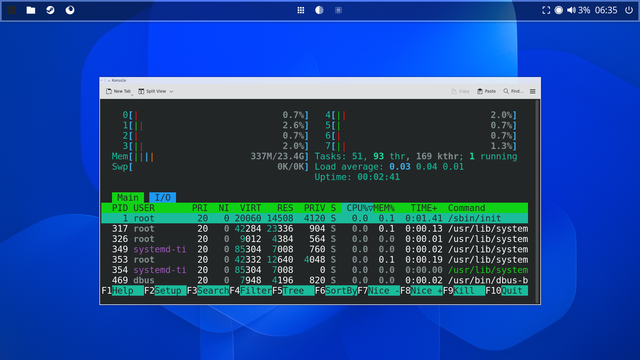Sort by the PID column header
The height and width of the screenshot is (360, 640).
(120, 208)
